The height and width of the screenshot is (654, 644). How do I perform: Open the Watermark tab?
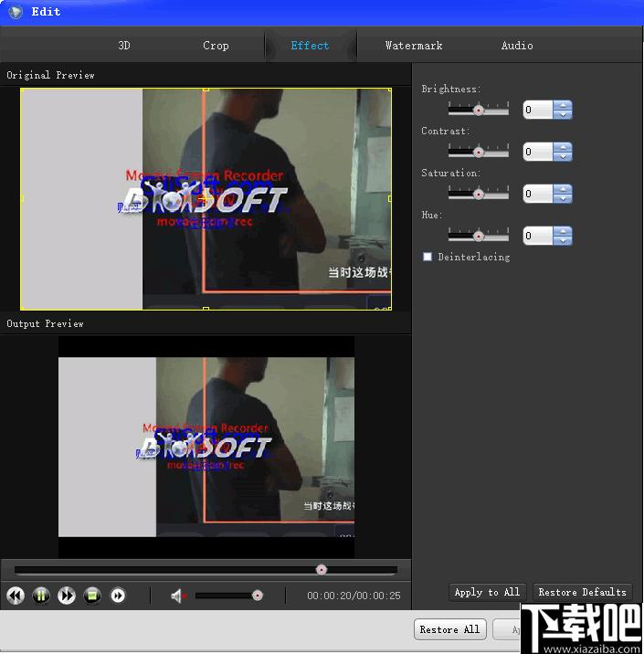coord(414,46)
